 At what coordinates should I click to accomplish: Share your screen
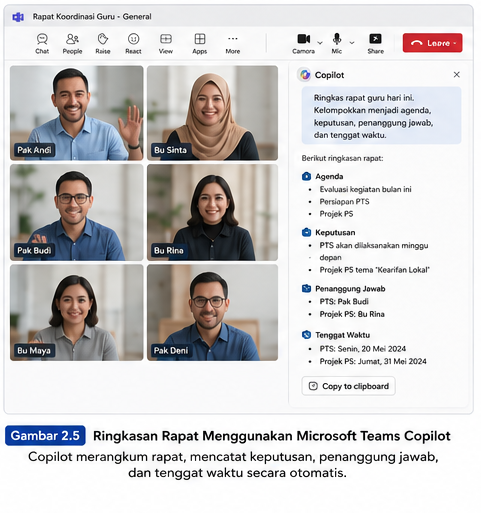[x=376, y=44]
